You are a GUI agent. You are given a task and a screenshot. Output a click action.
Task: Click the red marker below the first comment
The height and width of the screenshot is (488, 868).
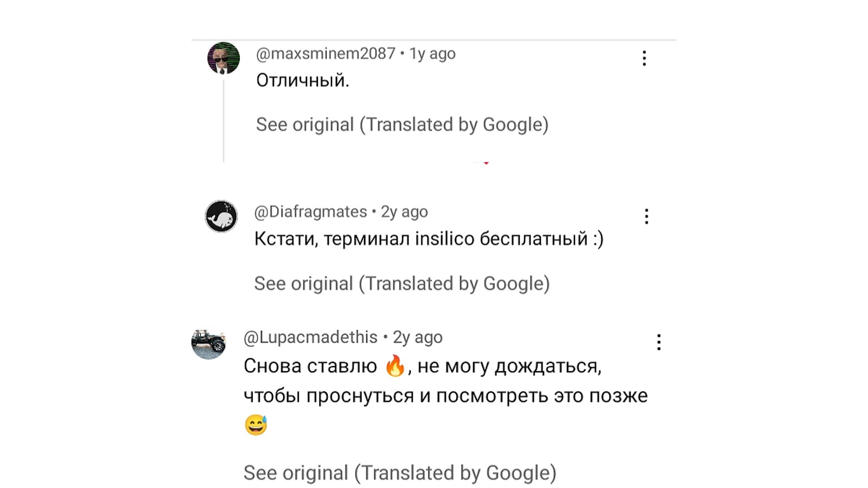pos(487,162)
